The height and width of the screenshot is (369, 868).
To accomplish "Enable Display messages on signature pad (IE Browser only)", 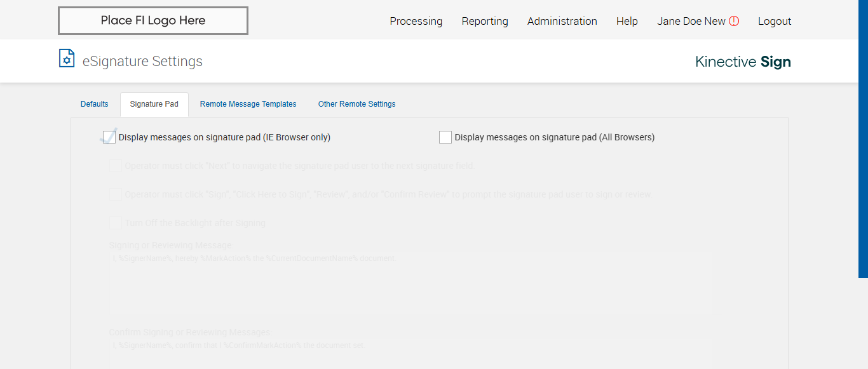I will pyautogui.click(x=109, y=137).
